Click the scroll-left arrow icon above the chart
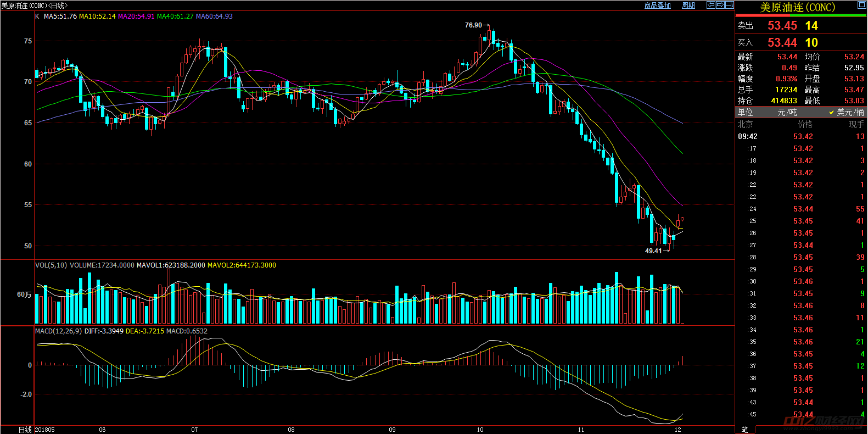The height and width of the screenshot is (434, 868). click(x=710, y=5)
